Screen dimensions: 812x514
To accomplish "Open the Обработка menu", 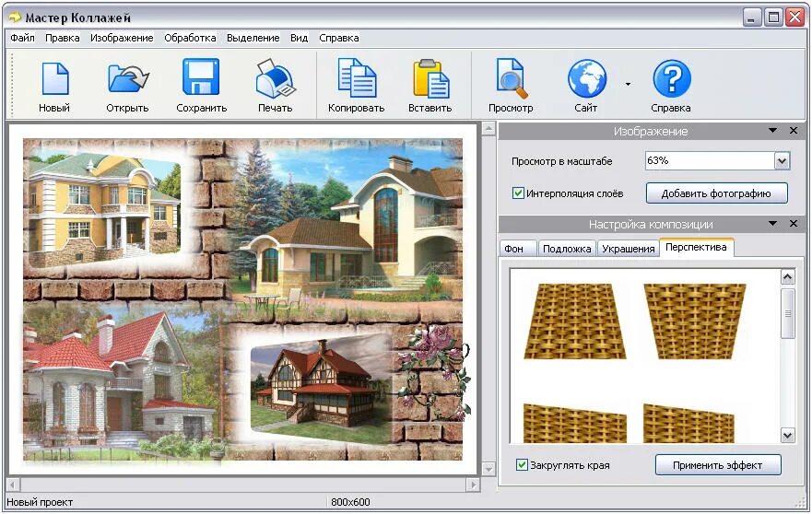I will [x=190, y=38].
